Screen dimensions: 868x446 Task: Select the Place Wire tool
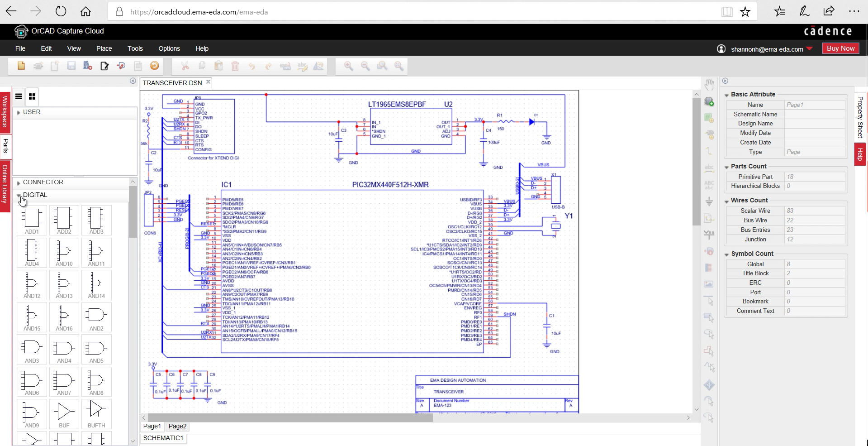click(709, 151)
